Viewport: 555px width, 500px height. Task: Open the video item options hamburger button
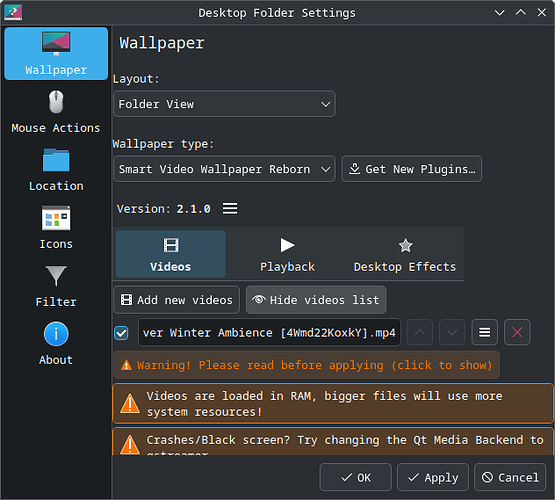point(485,332)
